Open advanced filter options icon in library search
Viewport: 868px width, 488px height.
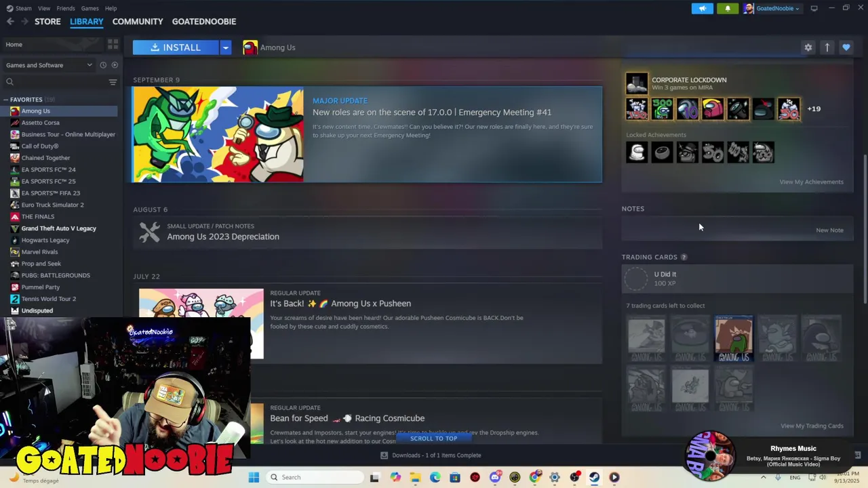(x=113, y=82)
